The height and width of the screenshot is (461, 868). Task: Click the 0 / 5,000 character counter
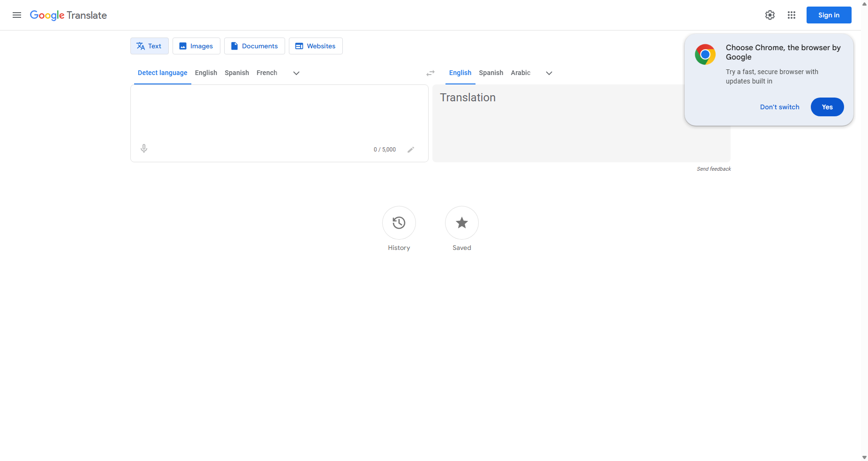point(385,150)
